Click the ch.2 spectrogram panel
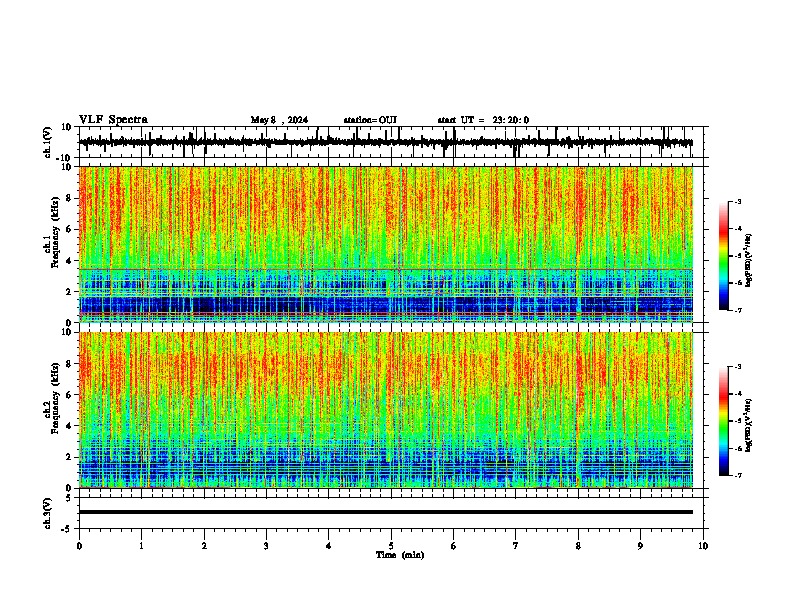The height and width of the screenshot is (612, 792). [386, 410]
